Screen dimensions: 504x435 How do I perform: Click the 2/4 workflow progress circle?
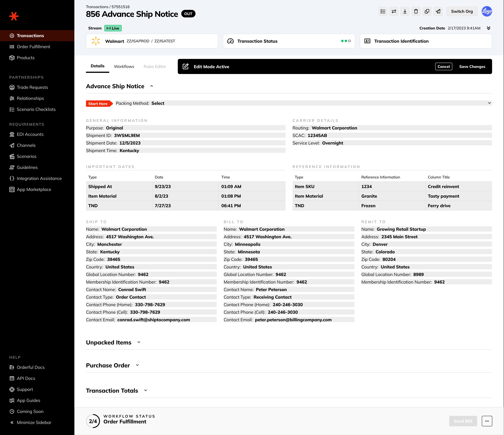[x=93, y=421]
